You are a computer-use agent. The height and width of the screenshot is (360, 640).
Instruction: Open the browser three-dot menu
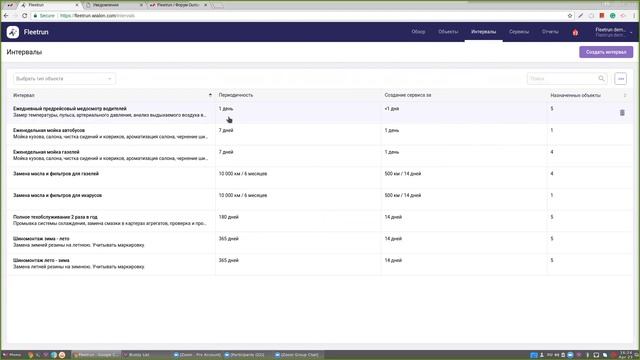(635, 16)
